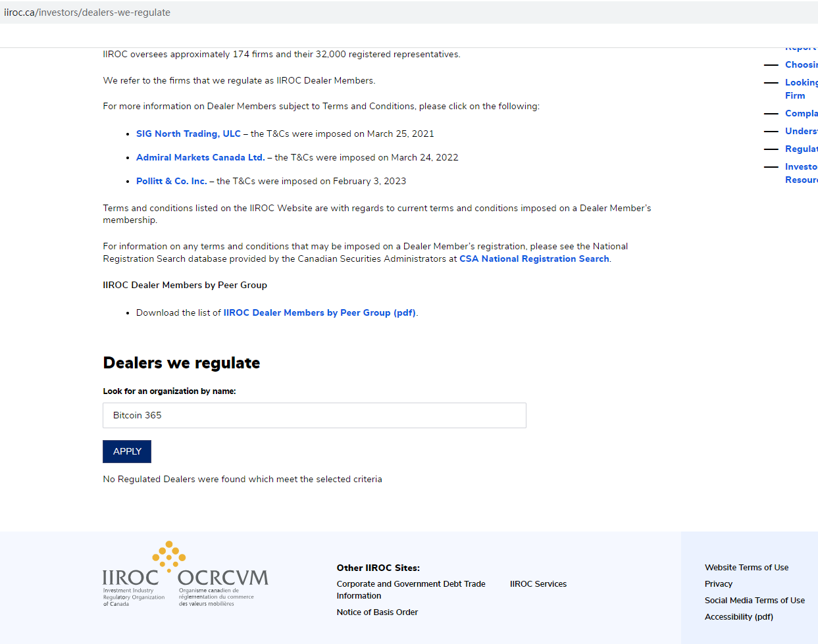Open the Admiral Markets Canada Ltd. link
818x644 pixels.
tap(200, 157)
